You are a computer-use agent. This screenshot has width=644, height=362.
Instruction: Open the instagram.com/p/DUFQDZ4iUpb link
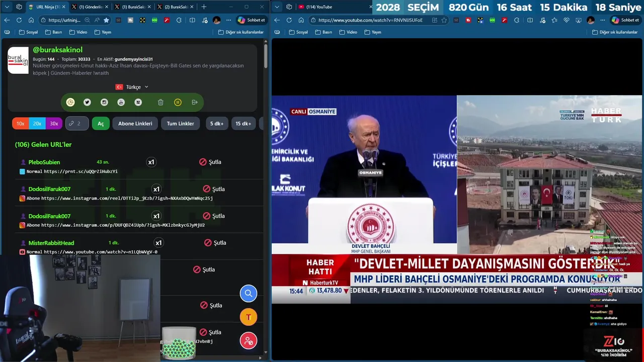point(123,225)
